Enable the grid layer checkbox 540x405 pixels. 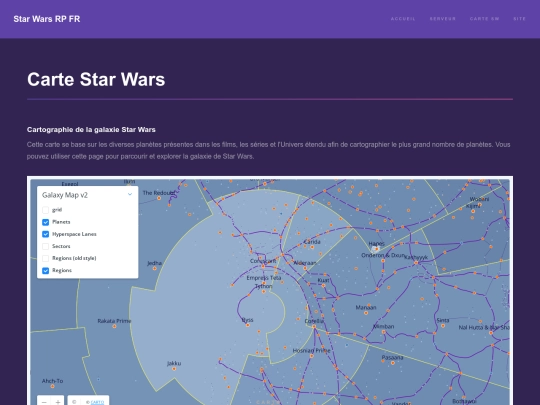[45, 210]
